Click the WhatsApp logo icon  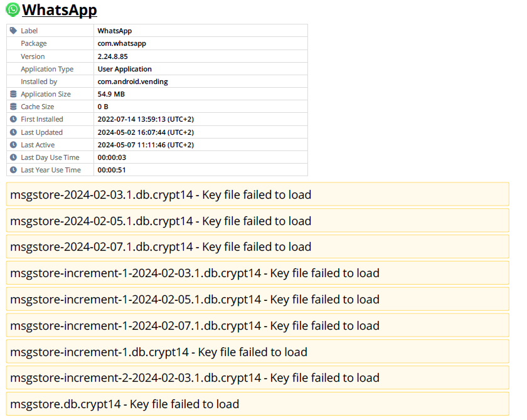click(13, 10)
